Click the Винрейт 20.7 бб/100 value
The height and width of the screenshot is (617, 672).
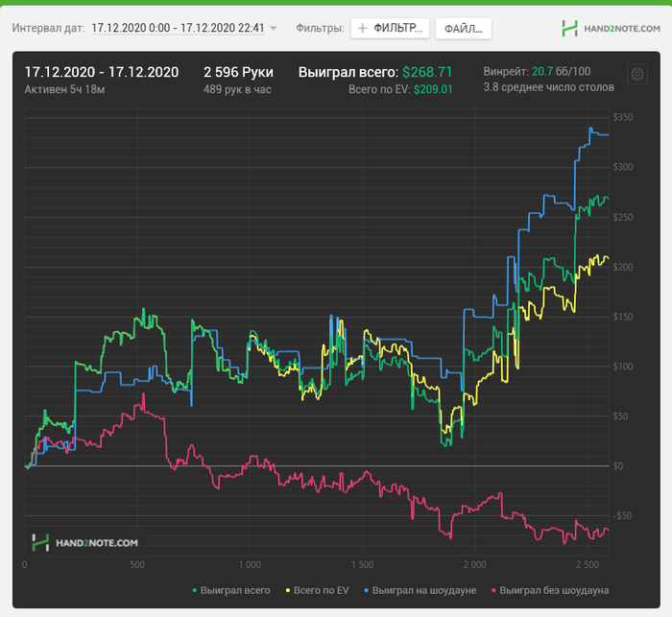[x=537, y=72]
